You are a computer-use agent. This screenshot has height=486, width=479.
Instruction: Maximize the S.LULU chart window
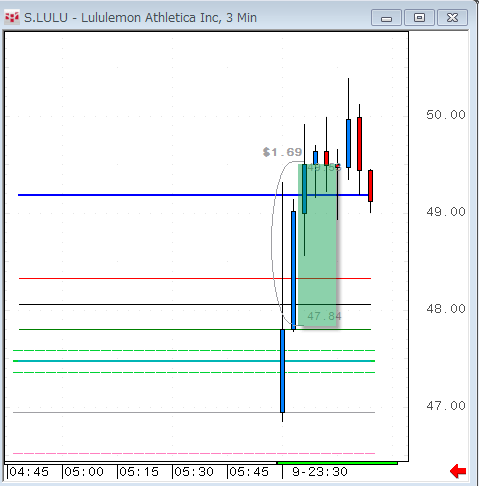pos(419,18)
